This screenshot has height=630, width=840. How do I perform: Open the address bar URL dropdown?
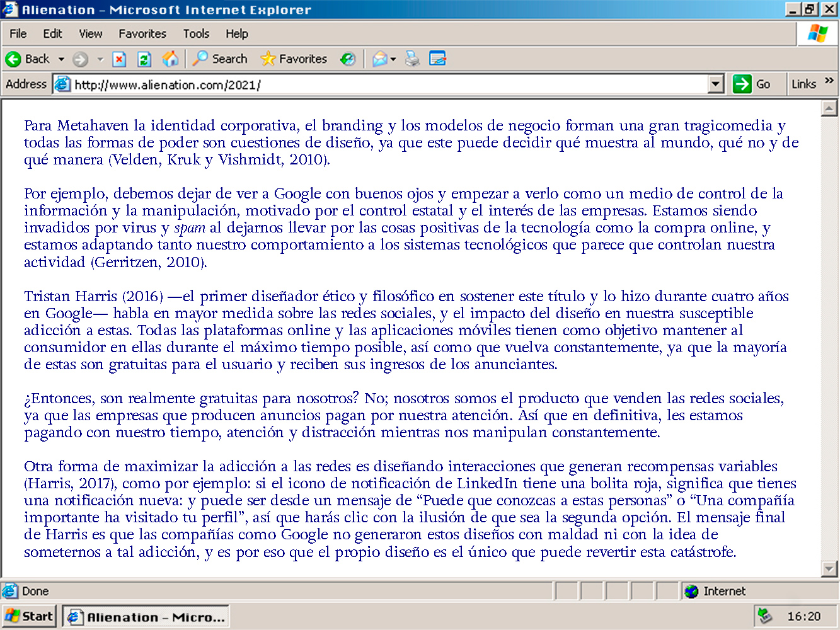coord(715,84)
